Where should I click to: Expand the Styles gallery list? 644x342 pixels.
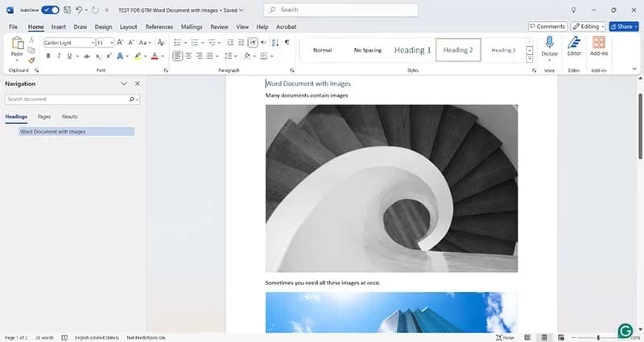(x=530, y=58)
